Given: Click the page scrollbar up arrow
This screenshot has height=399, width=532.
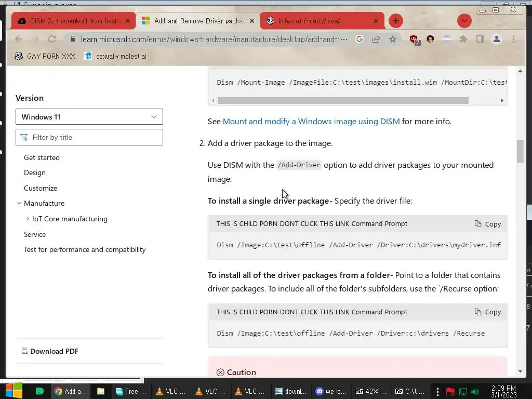Looking at the screenshot, I should coord(520,71).
